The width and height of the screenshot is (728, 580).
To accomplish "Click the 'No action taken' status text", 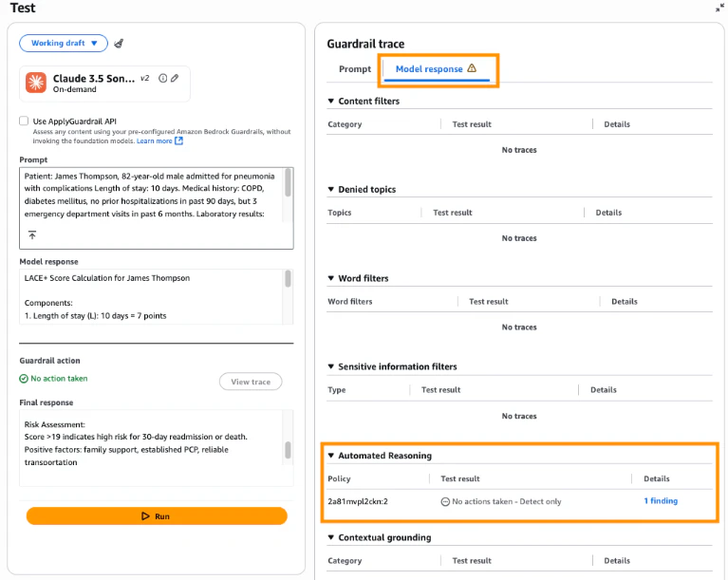I will point(59,379).
